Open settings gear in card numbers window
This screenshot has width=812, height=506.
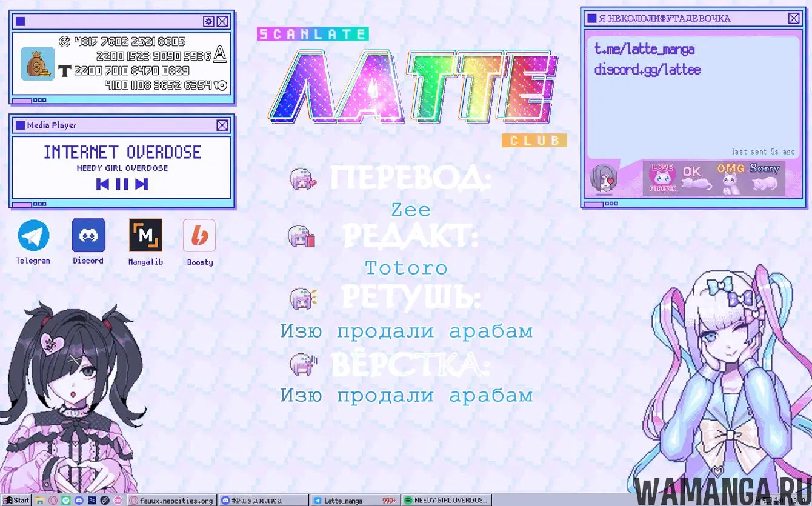tap(208, 22)
